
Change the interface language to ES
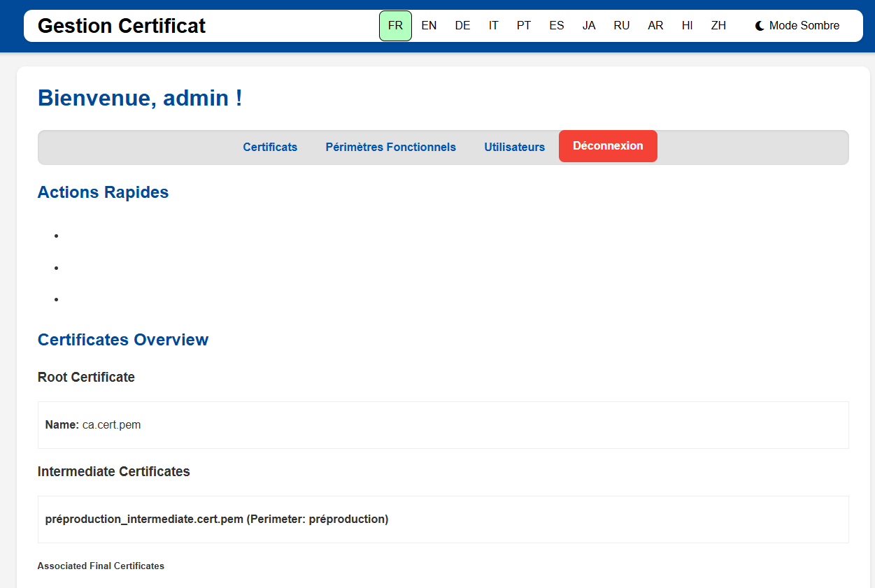(557, 26)
